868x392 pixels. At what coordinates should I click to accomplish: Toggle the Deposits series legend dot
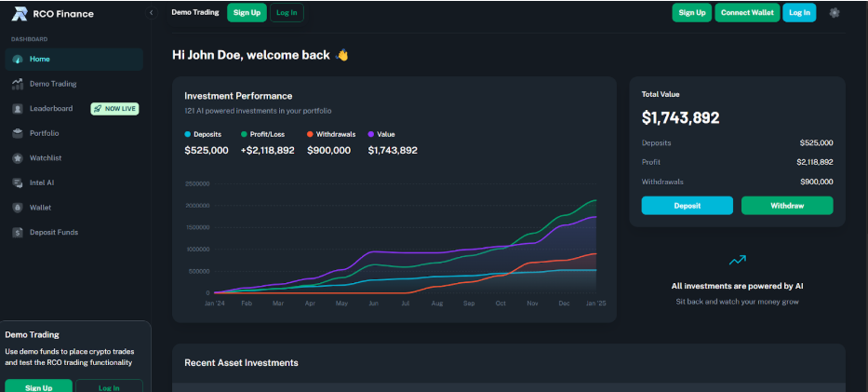tap(188, 135)
